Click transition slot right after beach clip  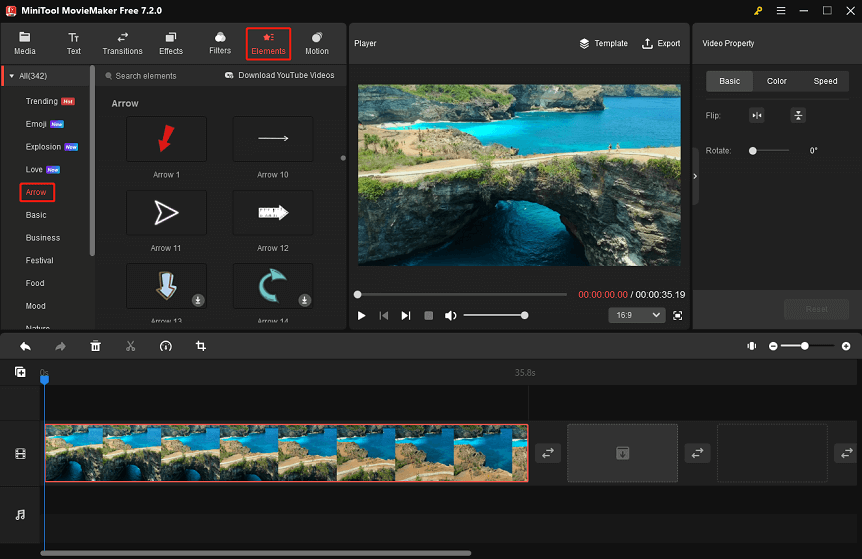click(548, 453)
